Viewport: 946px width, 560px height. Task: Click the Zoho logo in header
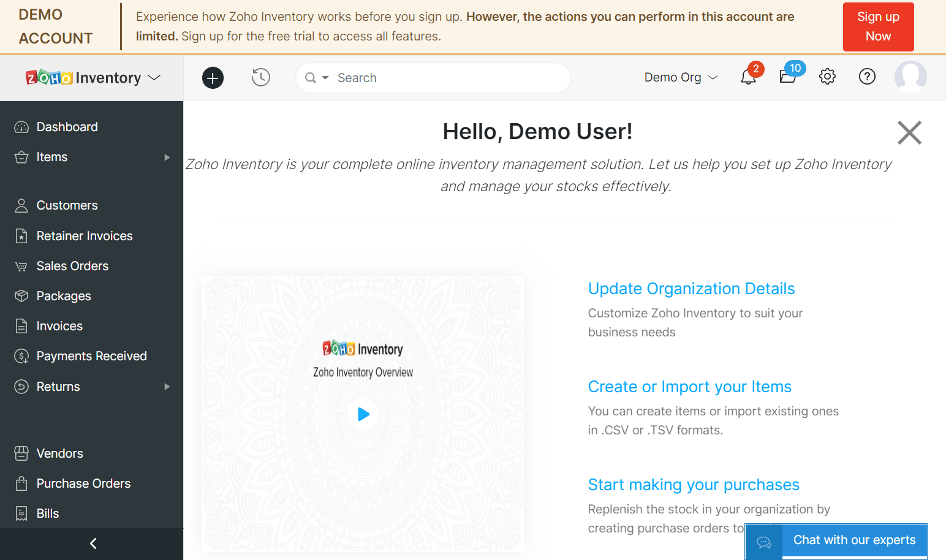[49, 77]
